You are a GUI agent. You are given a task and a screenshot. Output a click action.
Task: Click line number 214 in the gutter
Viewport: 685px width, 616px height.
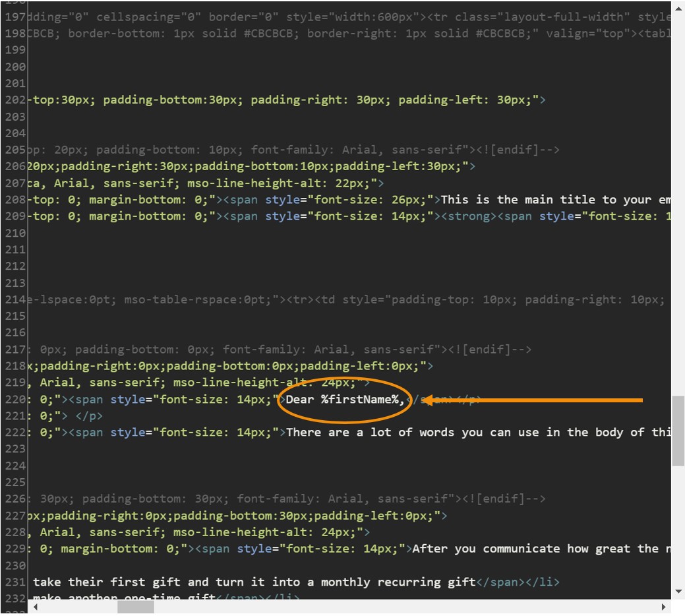(x=15, y=299)
